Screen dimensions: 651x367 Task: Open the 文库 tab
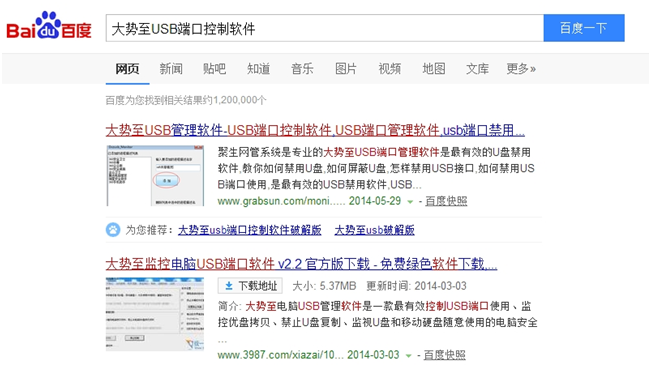[477, 69]
